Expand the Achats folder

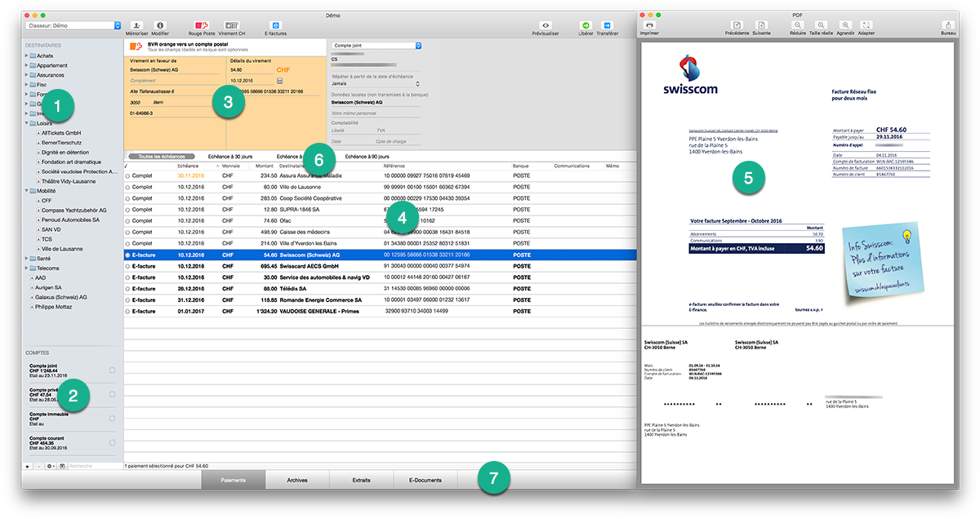point(26,55)
